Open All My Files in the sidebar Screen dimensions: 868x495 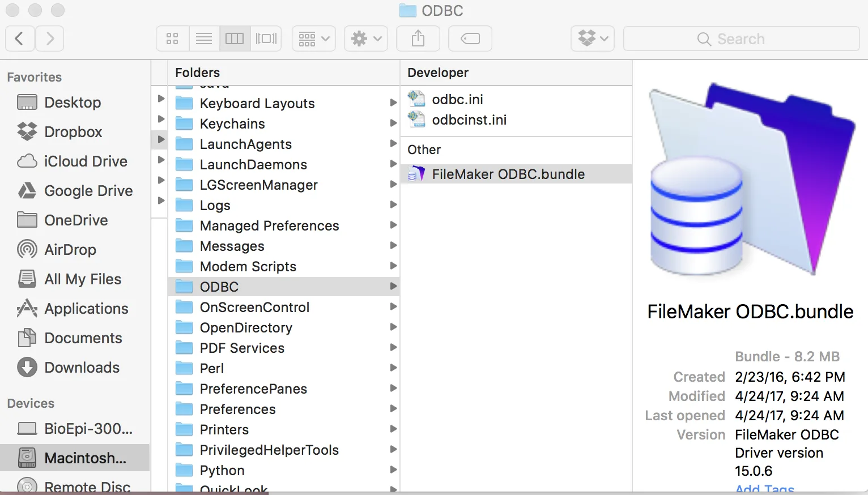[75, 279]
